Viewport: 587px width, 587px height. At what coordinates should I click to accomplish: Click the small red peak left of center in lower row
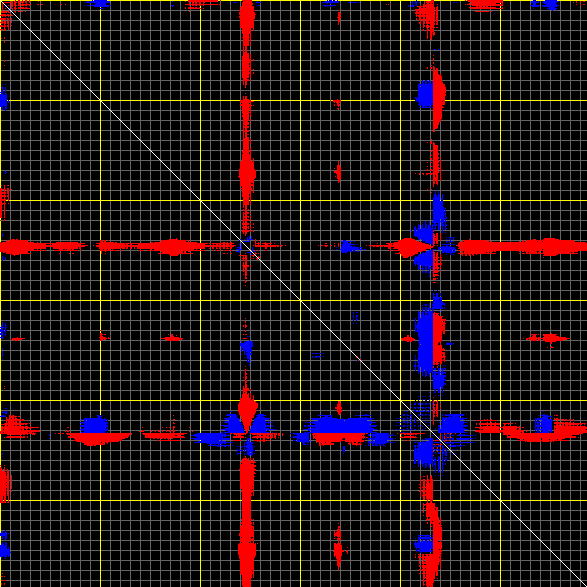(x=172, y=338)
